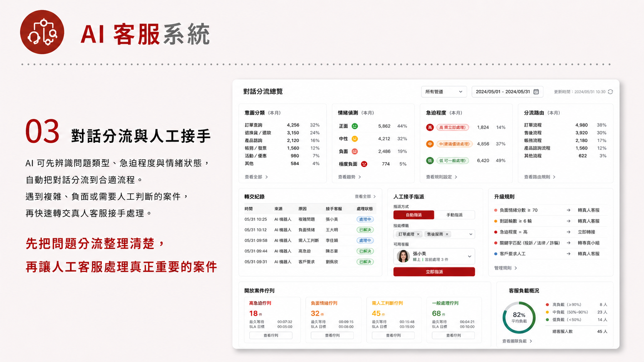Image resolution: width=644 pixels, height=362 pixels.
Task: Click the green 低 urgency circle icon
Action: point(430,160)
